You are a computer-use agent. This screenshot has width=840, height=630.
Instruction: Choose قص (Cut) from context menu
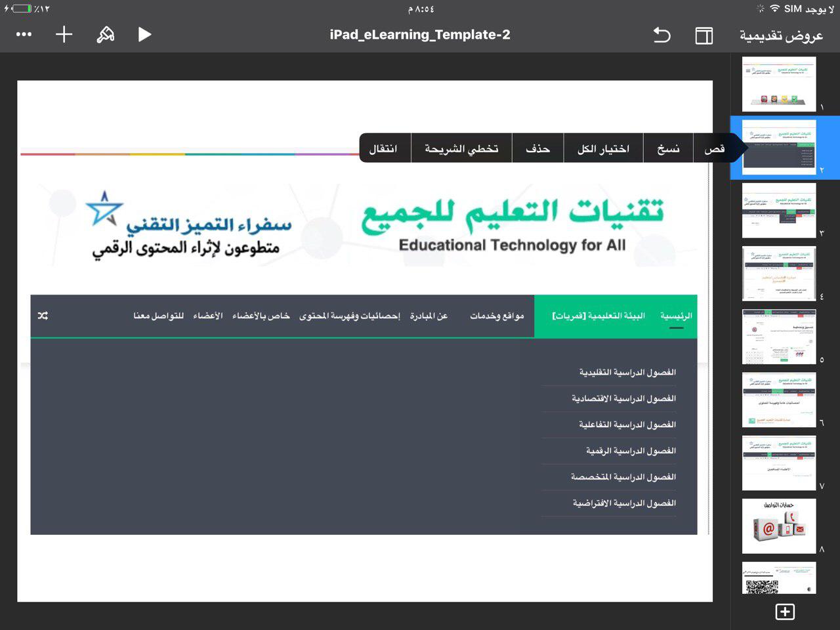coord(714,148)
